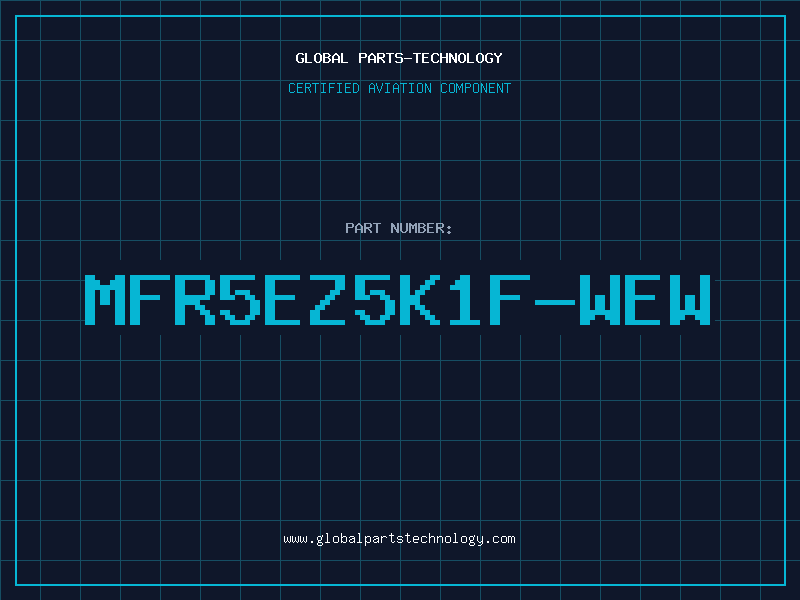The height and width of the screenshot is (600, 800).
Task: Click the letter M starting the part number
Action: point(105,300)
